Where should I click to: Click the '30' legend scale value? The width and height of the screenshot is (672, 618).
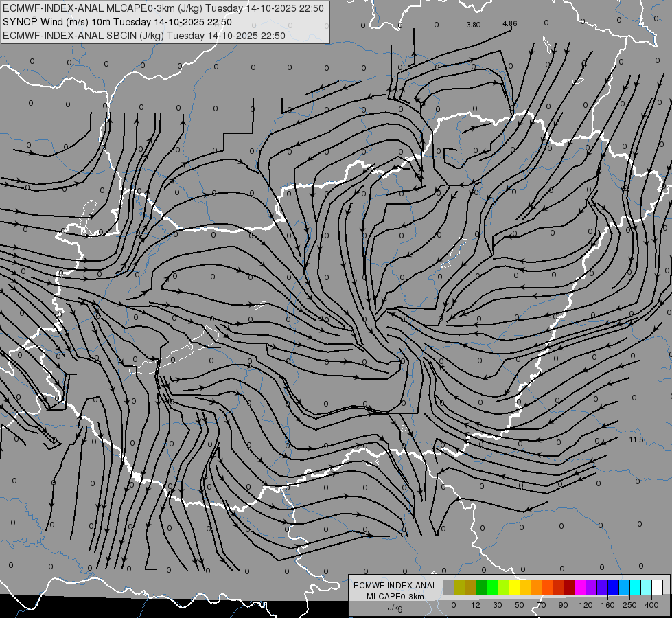pos(498,605)
